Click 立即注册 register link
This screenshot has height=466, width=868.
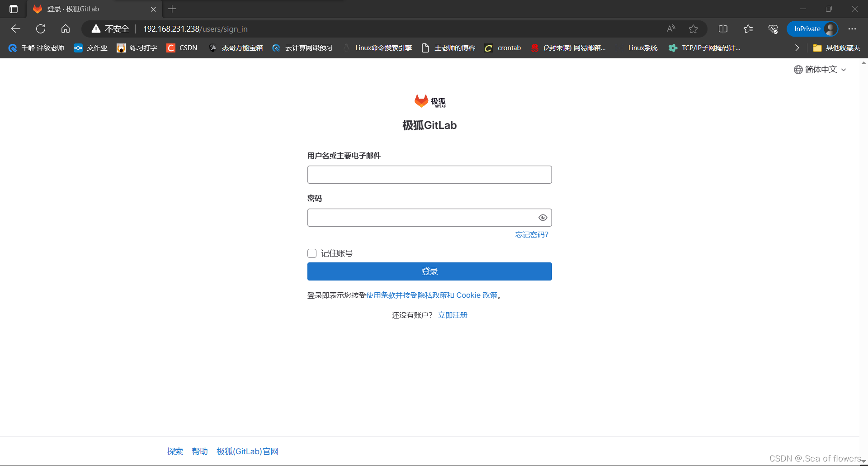point(453,315)
